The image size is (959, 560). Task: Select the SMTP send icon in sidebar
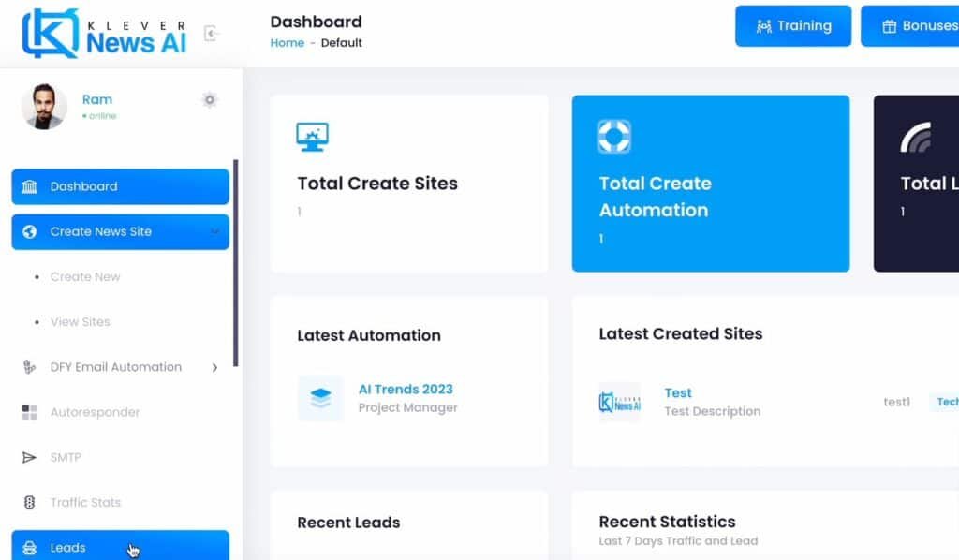(x=28, y=457)
